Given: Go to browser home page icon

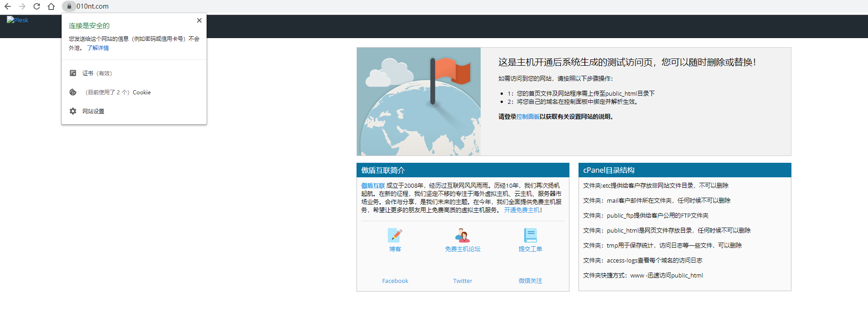Looking at the screenshot, I should click(51, 6).
